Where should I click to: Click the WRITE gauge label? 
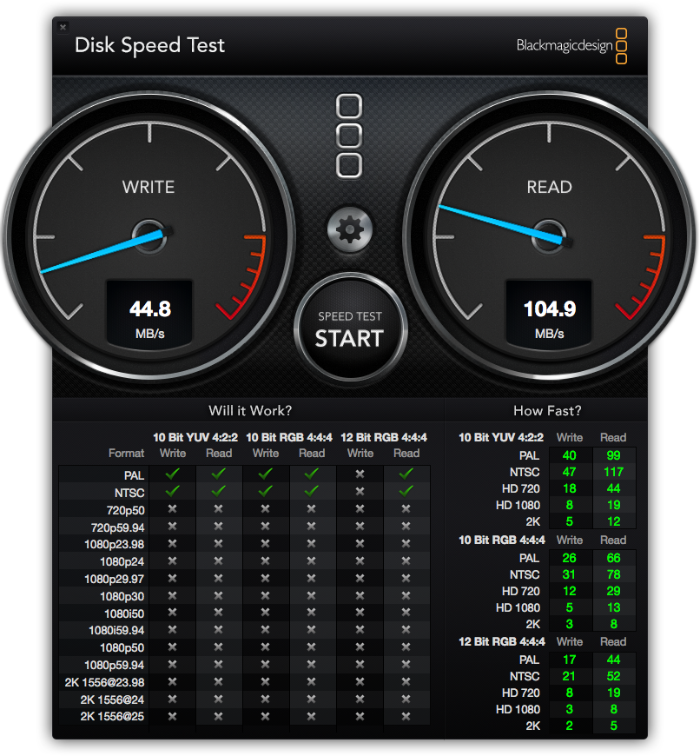point(149,187)
